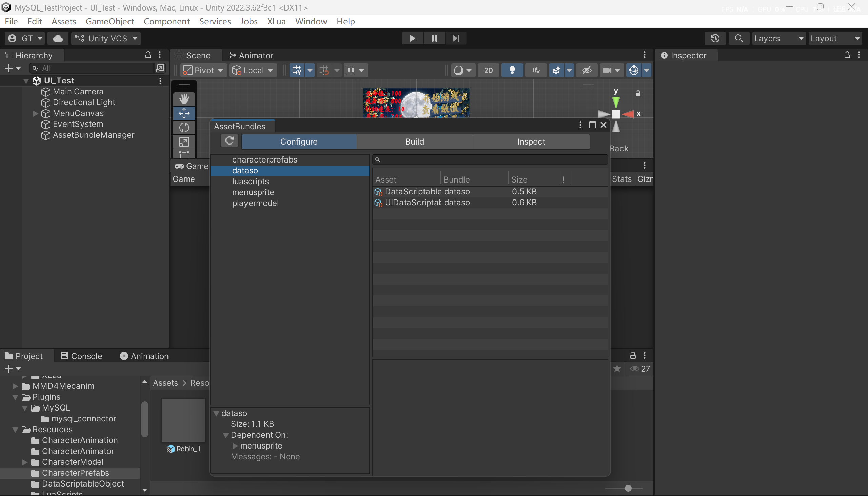868x496 pixels.
Task: Adjust the Project icon size slider
Action: coord(628,488)
